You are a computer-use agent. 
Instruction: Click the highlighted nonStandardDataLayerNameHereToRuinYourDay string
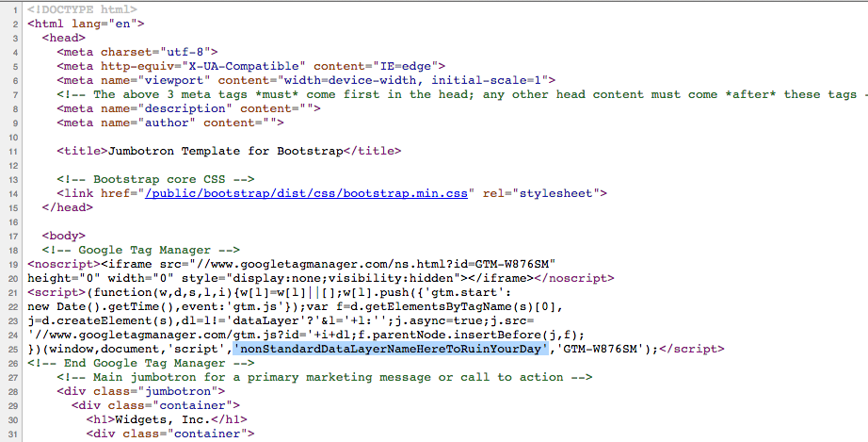pyautogui.click(x=391, y=349)
